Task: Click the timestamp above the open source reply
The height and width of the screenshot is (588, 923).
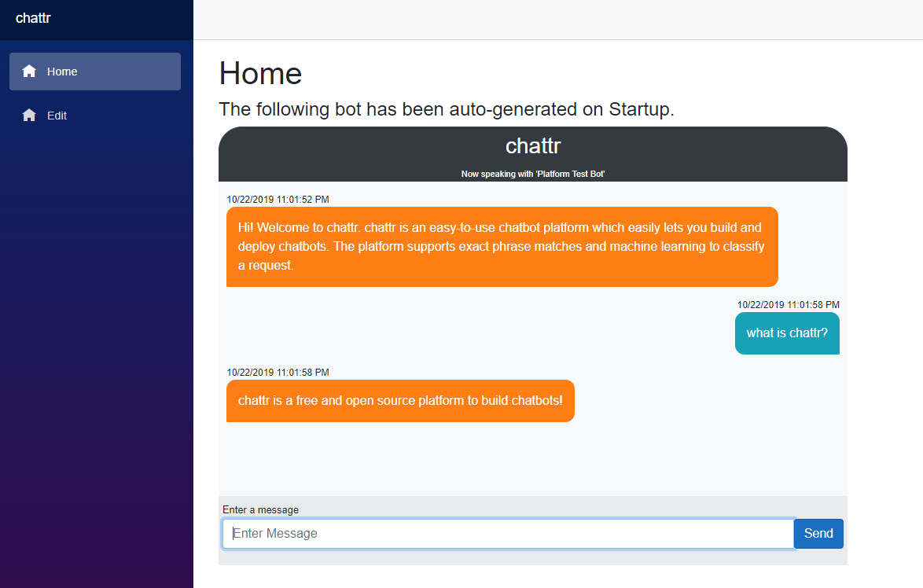Action: pos(278,373)
